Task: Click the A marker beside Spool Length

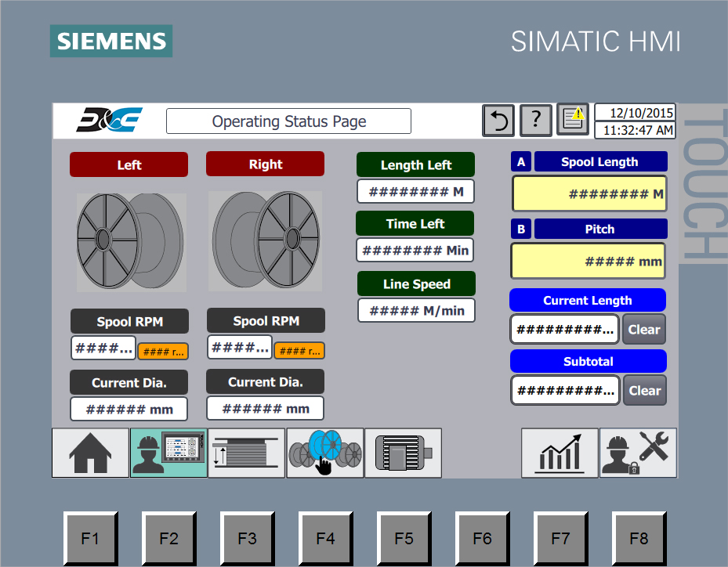Action: (x=521, y=161)
